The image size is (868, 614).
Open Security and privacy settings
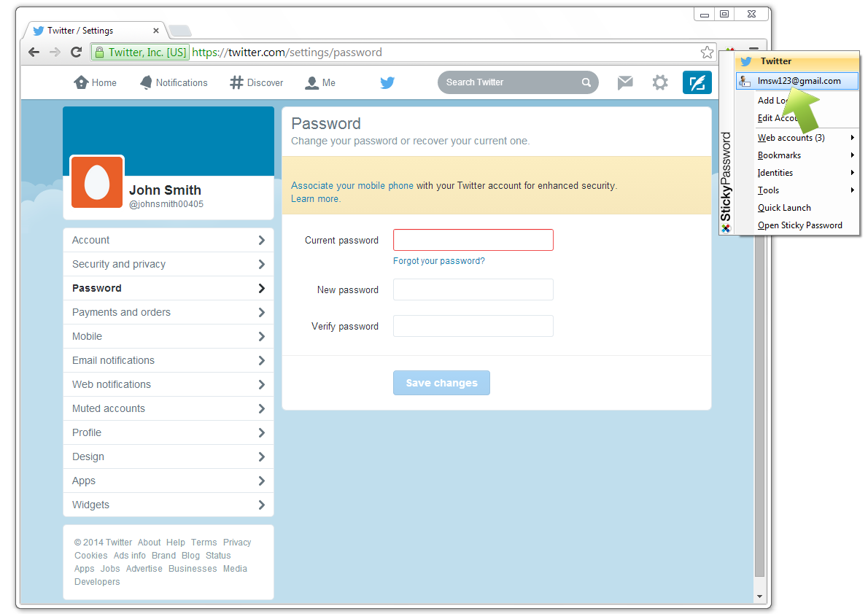(168, 264)
